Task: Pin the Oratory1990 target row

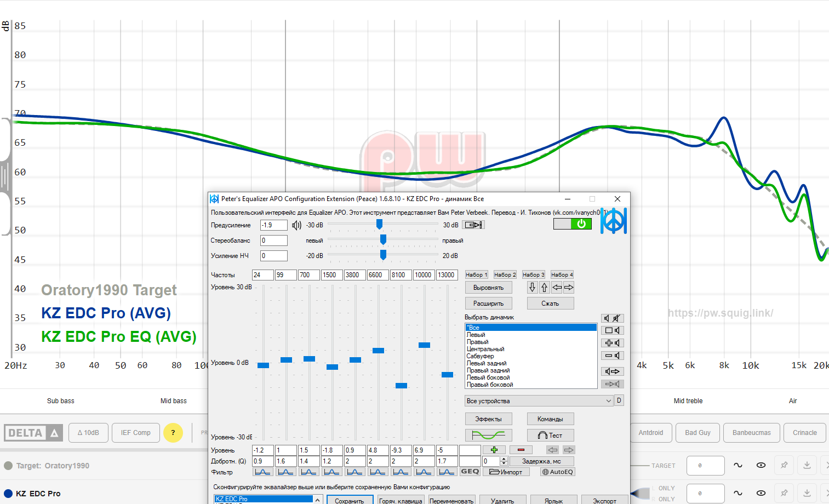Action: 784,465
